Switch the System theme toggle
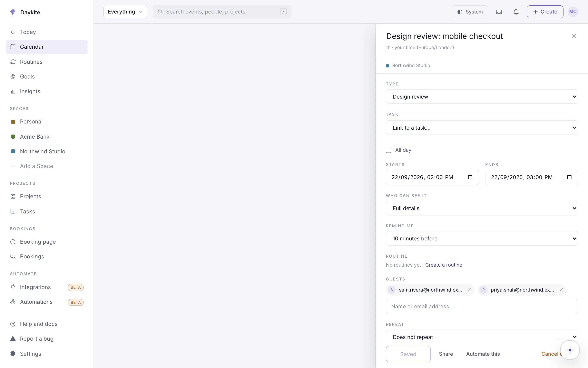The width and height of the screenshot is (588, 368). (470, 12)
